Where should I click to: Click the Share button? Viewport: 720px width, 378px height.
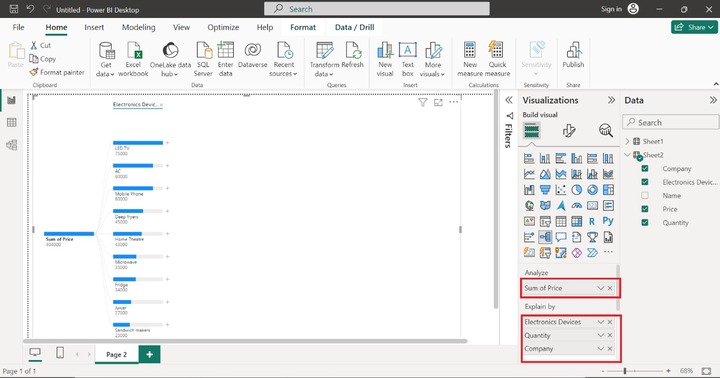point(694,27)
